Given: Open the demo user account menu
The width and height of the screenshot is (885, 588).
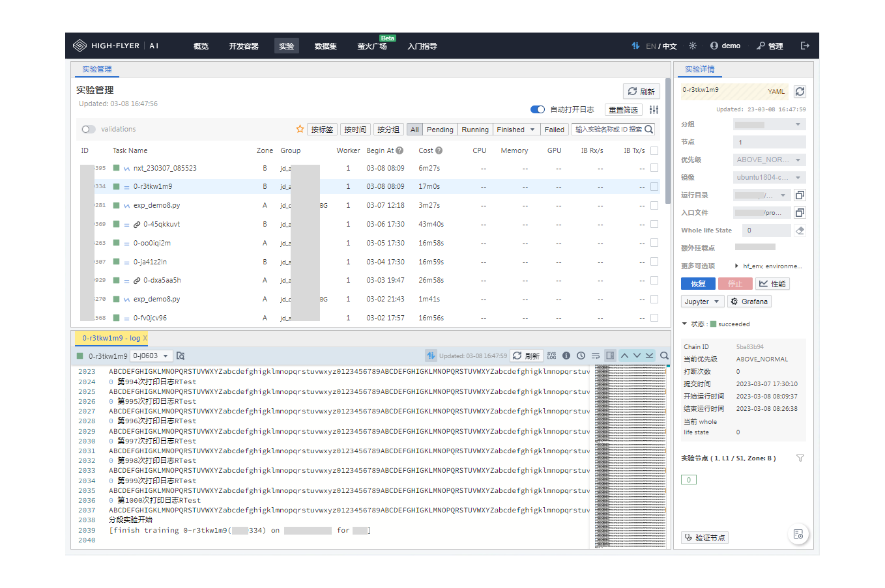Looking at the screenshot, I should pyautogui.click(x=725, y=46).
